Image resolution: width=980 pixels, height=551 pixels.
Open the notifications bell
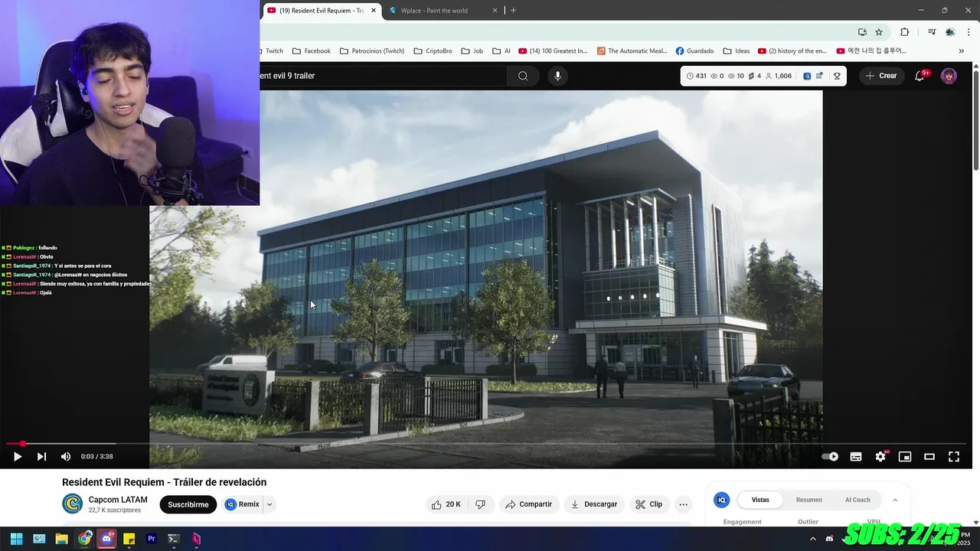pyautogui.click(x=920, y=76)
